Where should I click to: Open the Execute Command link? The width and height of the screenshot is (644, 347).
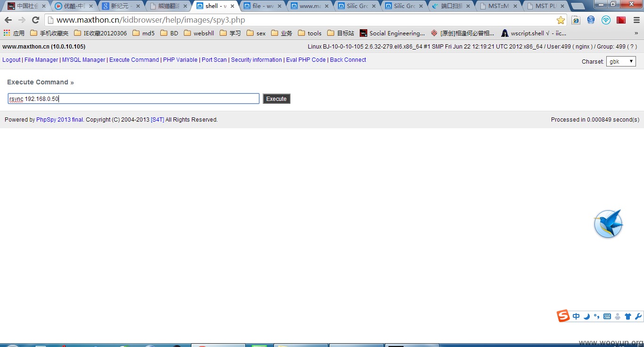134,60
